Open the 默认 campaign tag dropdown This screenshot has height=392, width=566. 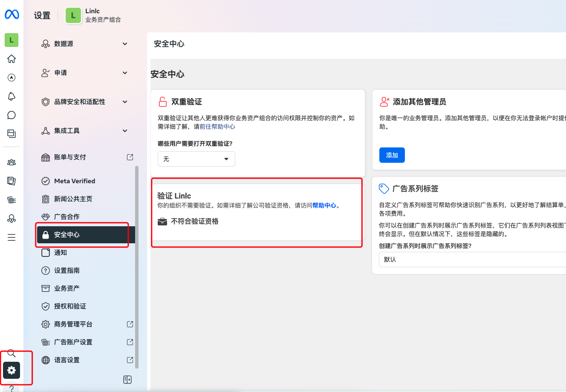pyautogui.click(x=472, y=259)
